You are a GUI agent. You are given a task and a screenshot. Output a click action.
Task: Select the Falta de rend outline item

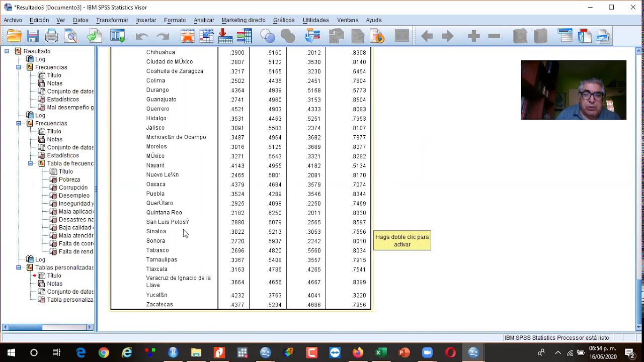76,252
